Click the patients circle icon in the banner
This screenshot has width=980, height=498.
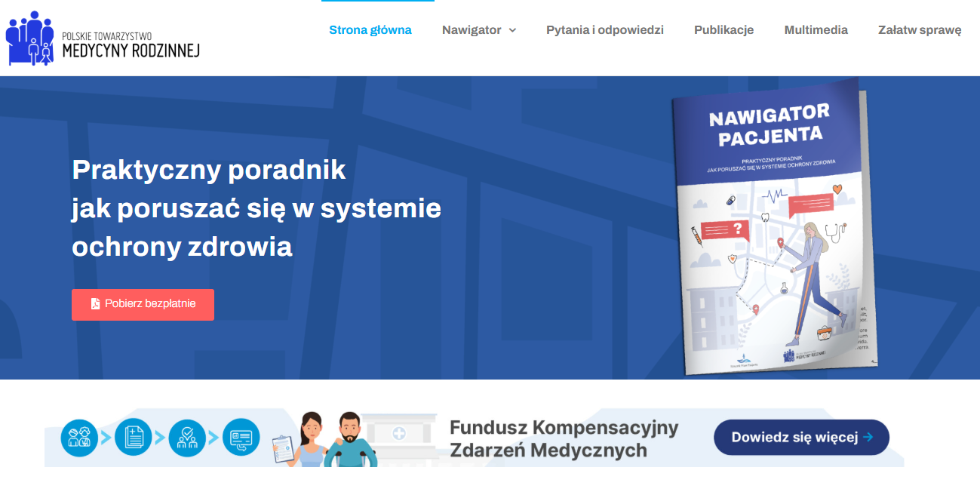coord(79,438)
